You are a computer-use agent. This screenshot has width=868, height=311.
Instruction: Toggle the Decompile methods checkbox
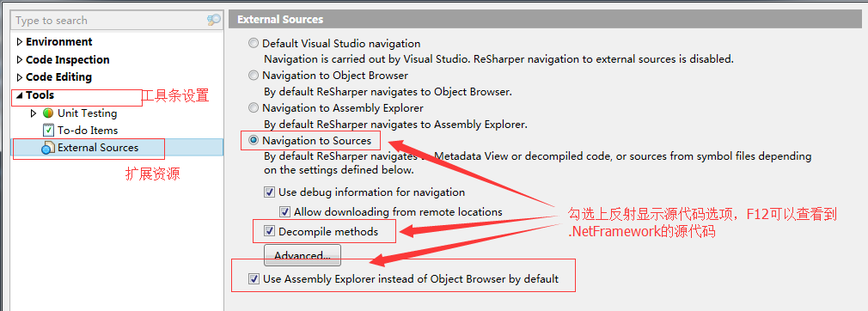click(x=270, y=231)
